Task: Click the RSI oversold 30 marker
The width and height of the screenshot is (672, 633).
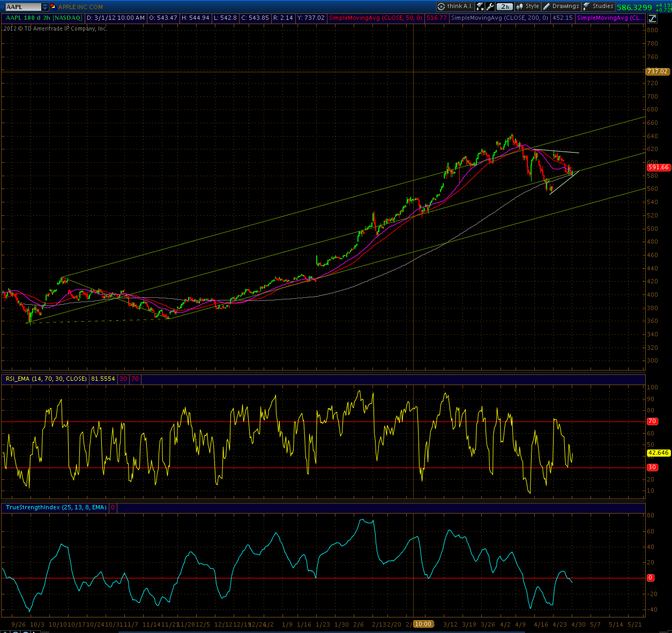Action: [652, 468]
